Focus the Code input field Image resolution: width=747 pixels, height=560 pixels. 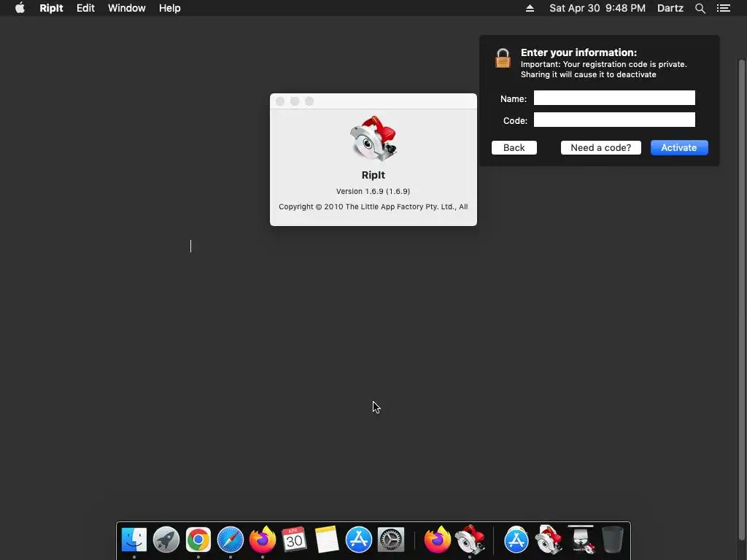pyautogui.click(x=614, y=120)
